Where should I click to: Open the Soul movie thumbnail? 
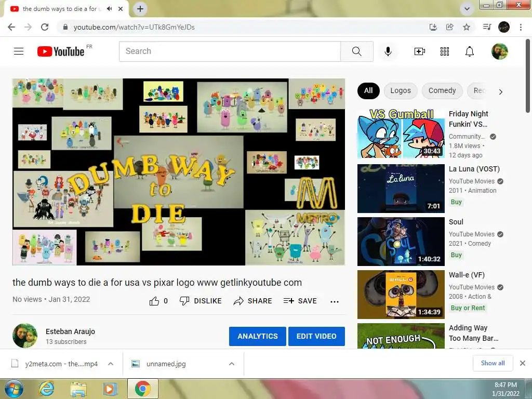(401, 242)
